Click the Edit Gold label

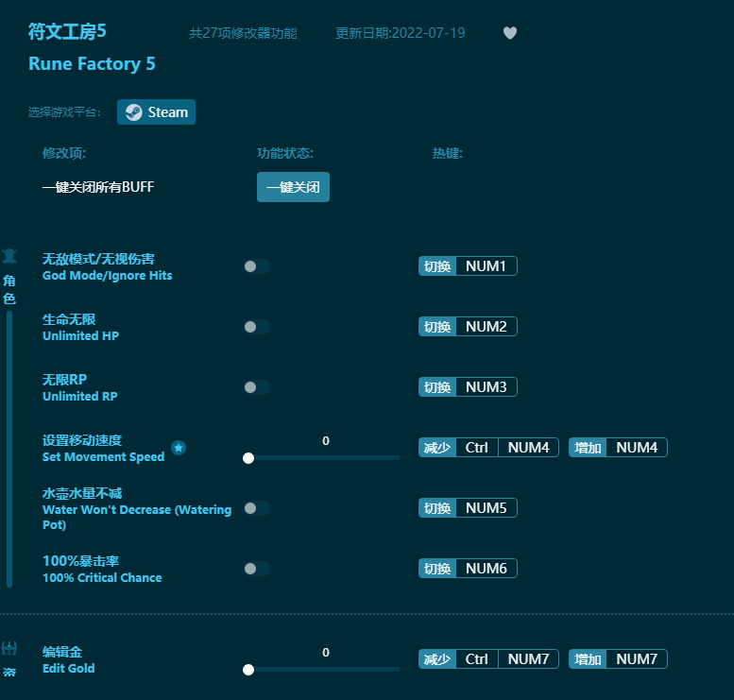coord(68,668)
